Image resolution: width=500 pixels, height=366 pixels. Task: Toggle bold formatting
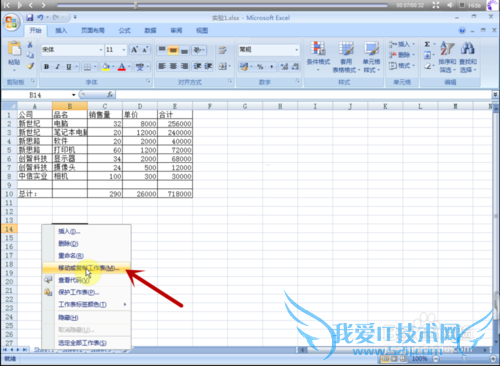click(x=46, y=67)
